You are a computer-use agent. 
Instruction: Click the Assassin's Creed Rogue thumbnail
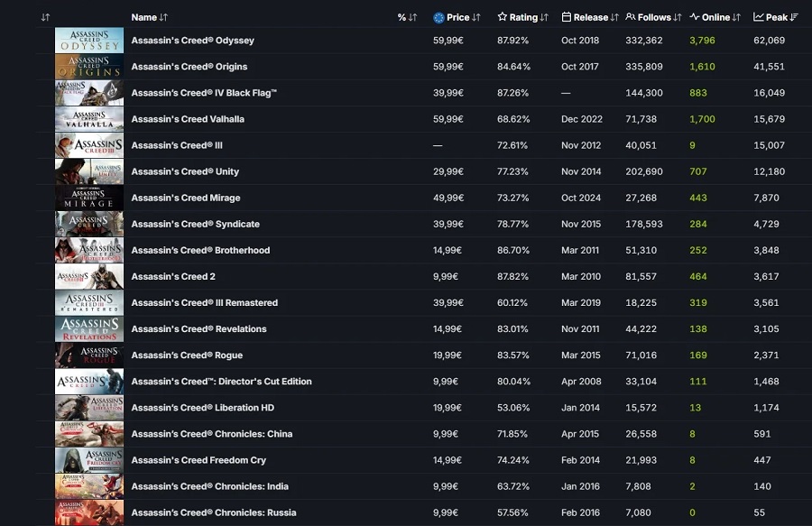click(x=89, y=355)
